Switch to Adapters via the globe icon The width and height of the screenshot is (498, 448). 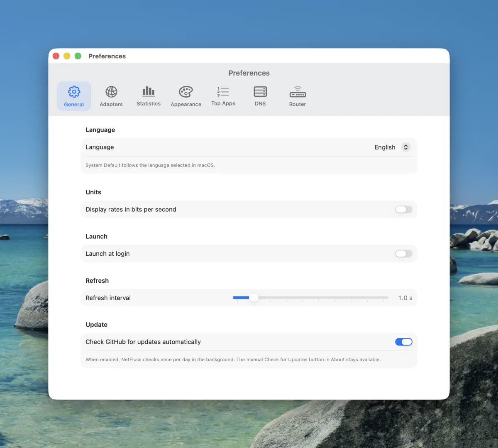click(x=111, y=92)
